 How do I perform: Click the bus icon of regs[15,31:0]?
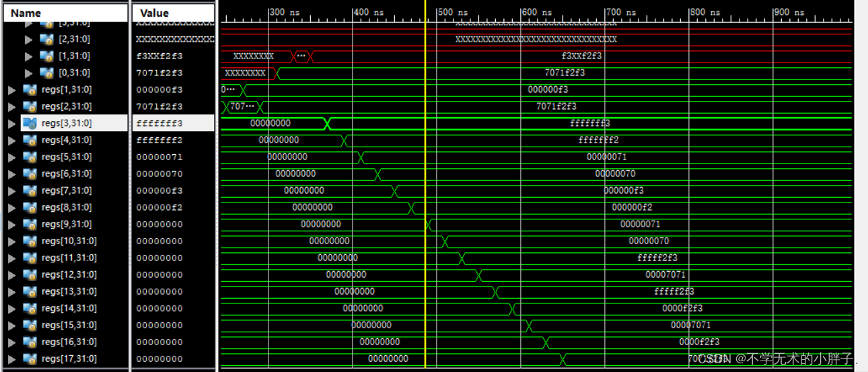pyautogui.click(x=30, y=325)
